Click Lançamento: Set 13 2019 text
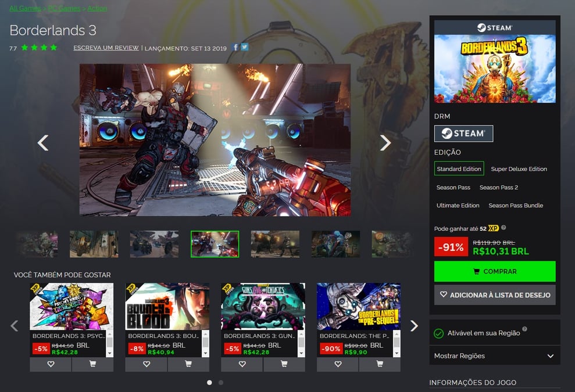The height and width of the screenshot is (392, 575). (x=185, y=48)
